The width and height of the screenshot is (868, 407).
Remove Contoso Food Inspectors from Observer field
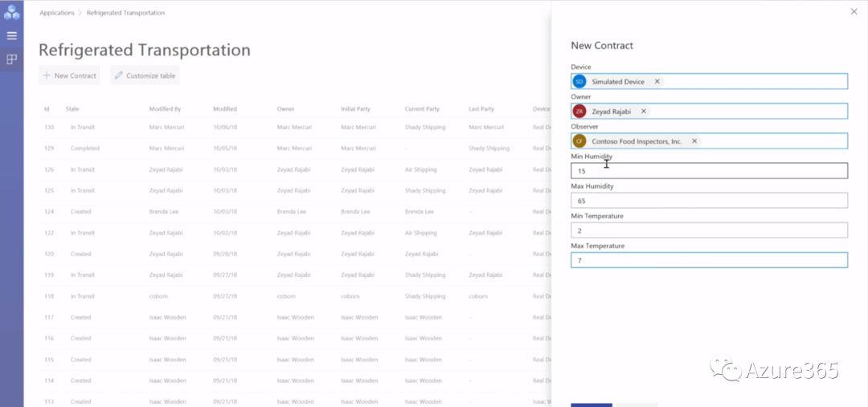click(x=694, y=141)
